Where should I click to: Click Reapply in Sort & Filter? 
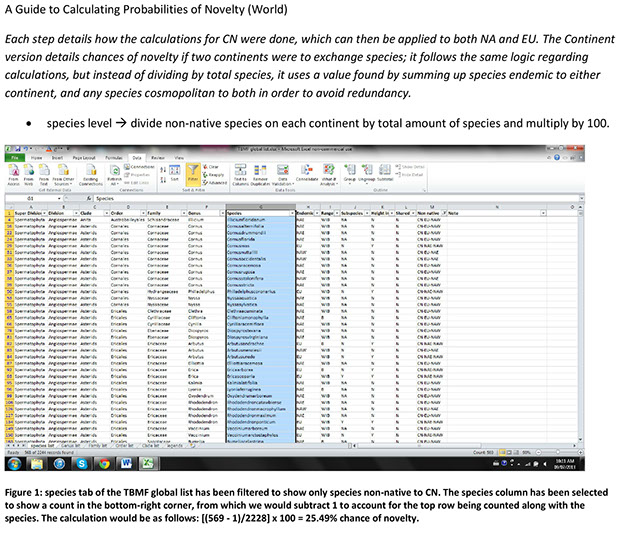[x=214, y=175]
